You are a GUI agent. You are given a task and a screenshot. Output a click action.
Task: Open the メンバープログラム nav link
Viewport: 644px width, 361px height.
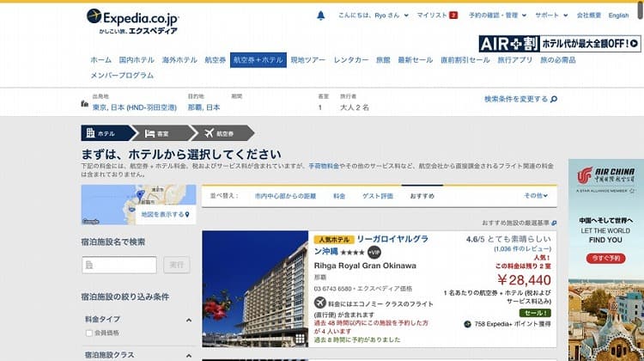tap(123, 76)
